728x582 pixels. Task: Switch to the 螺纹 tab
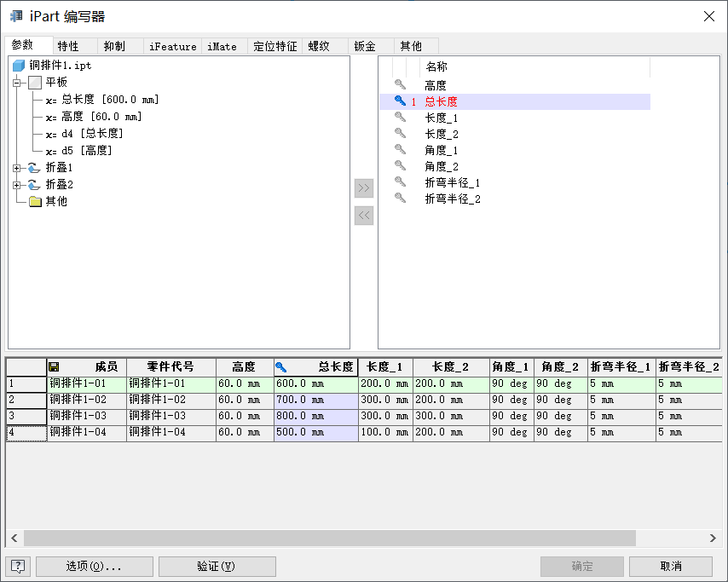click(325, 46)
